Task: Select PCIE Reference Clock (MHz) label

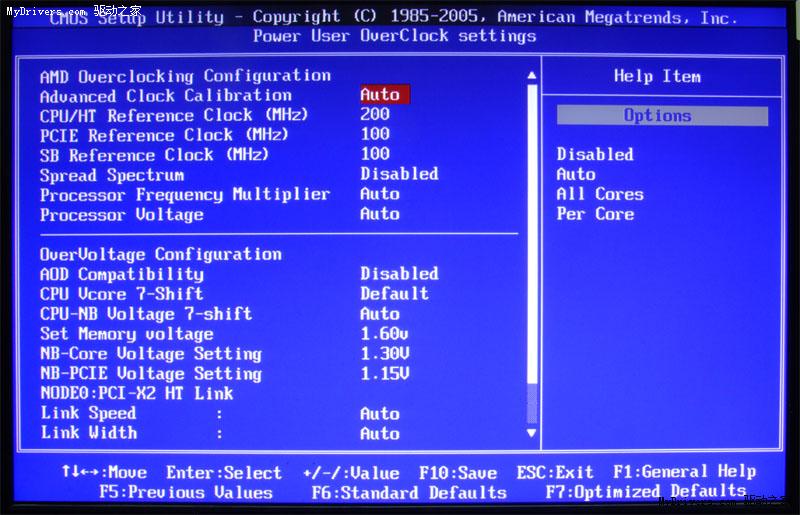Action: click(164, 135)
